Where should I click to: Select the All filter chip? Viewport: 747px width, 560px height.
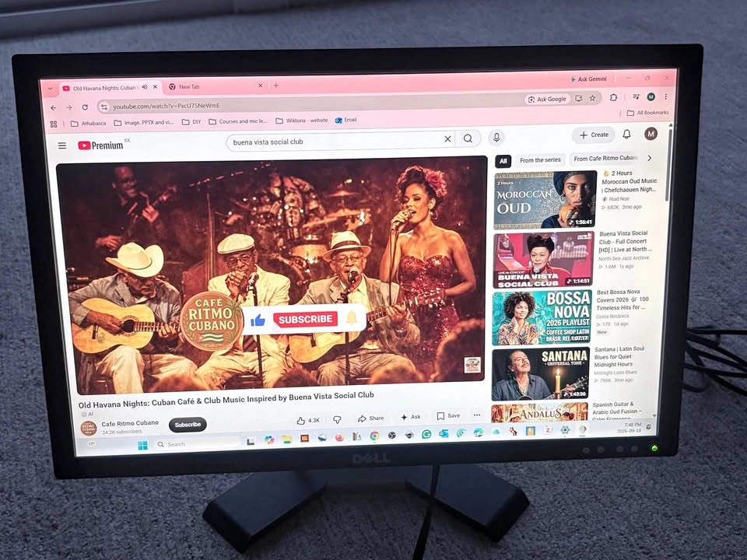503,161
